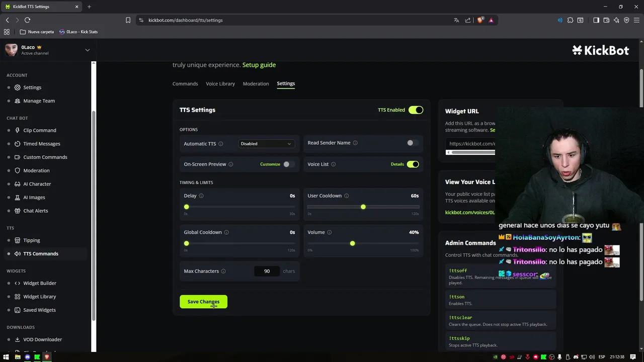Open 0Laco - Kick Stats bookmark
Viewport: 644px width, 362px height.
[x=78, y=32]
